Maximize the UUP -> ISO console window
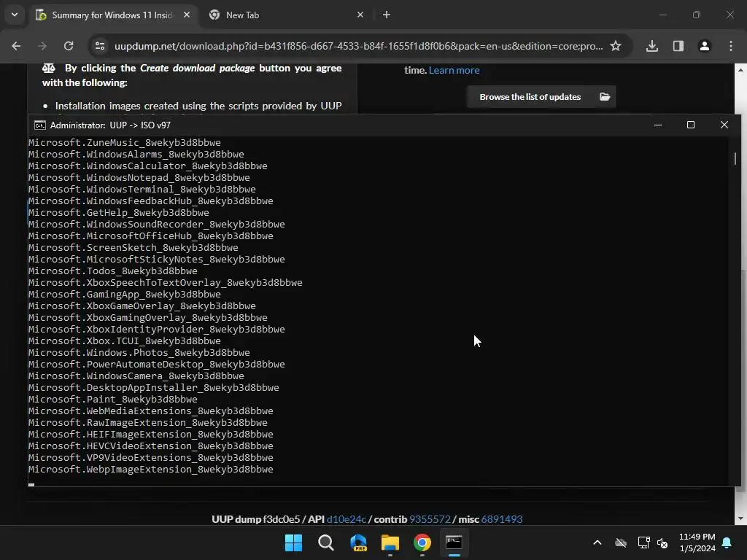 (x=691, y=125)
